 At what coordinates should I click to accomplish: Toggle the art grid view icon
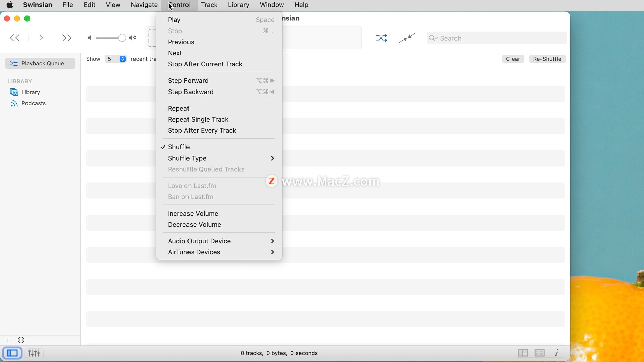[x=539, y=353]
